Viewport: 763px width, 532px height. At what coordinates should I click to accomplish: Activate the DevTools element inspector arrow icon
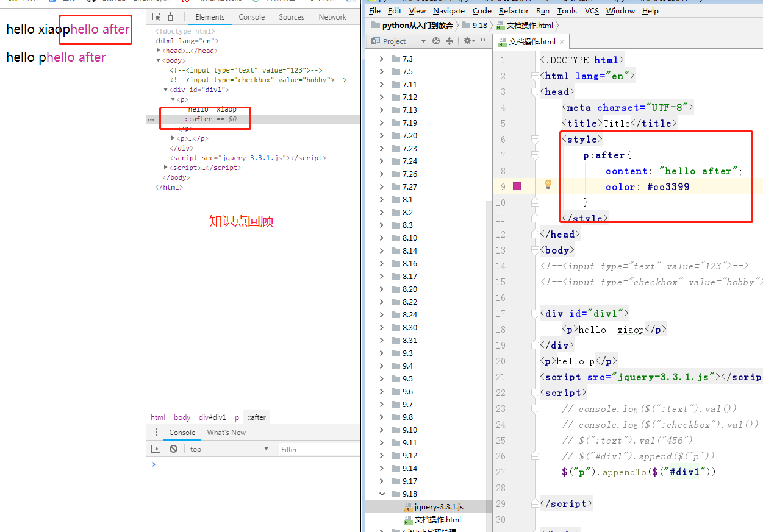point(157,17)
